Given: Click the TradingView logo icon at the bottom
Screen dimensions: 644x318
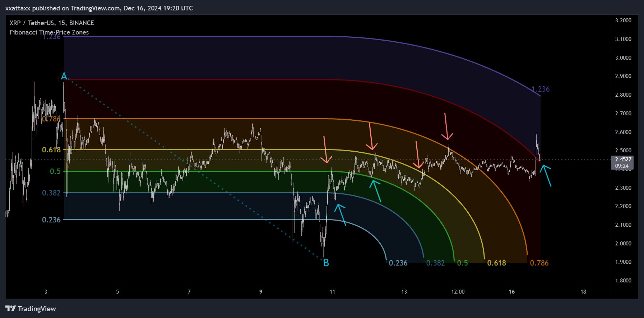Looking at the screenshot, I should [x=11, y=308].
